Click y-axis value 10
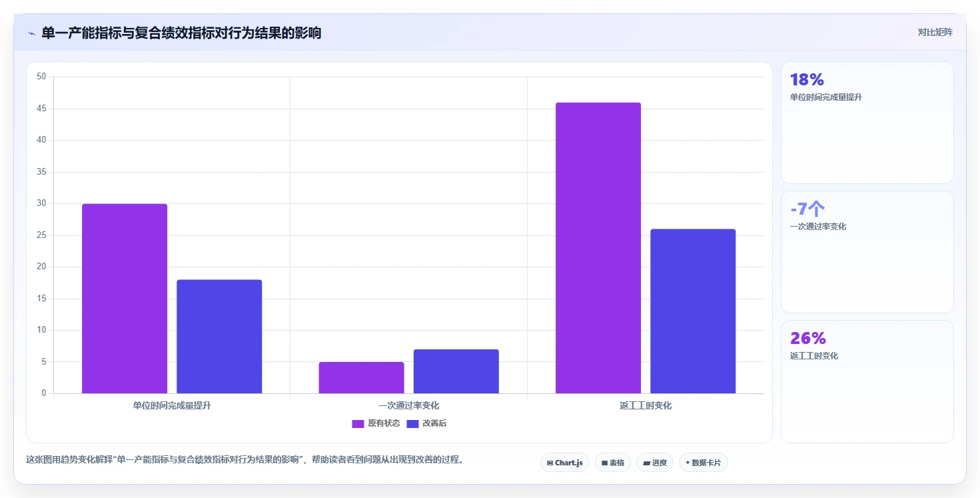 [41, 330]
